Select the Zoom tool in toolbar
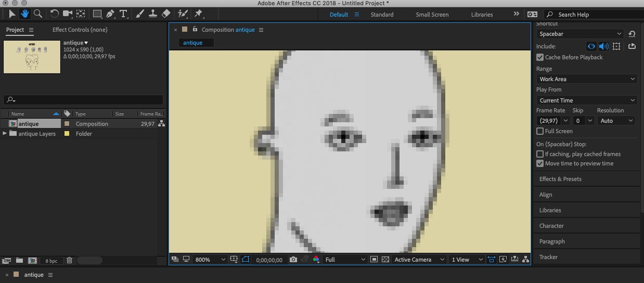644x283 pixels. (38, 14)
